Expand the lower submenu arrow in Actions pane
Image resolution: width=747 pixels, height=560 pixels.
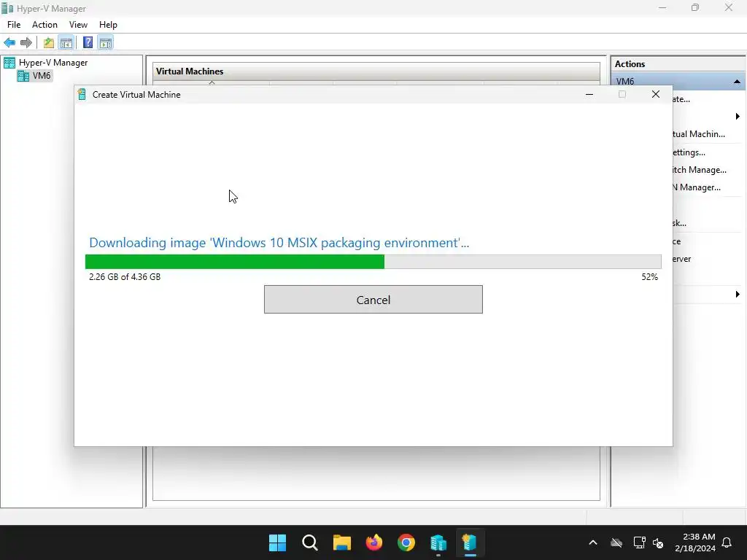tap(738, 295)
